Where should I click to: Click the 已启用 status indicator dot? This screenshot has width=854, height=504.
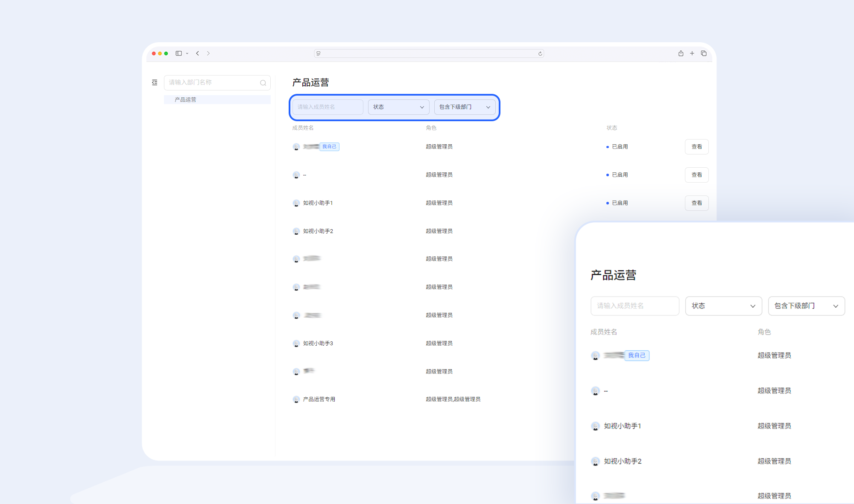pyautogui.click(x=608, y=146)
